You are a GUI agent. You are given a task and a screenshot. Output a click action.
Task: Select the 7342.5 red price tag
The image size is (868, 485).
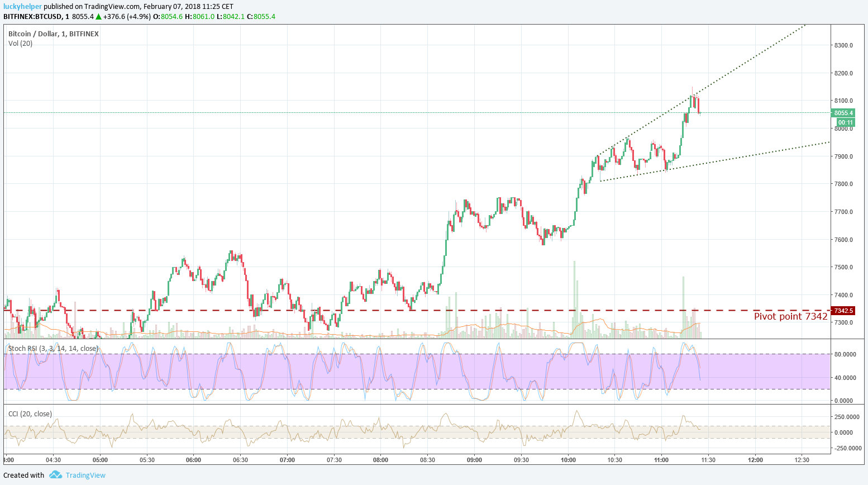pos(843,311)
